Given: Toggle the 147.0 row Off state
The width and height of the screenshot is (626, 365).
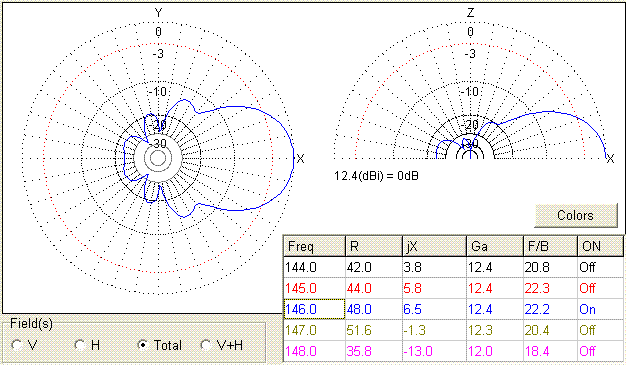Looking at the screenshot, I should pos(600,330).
